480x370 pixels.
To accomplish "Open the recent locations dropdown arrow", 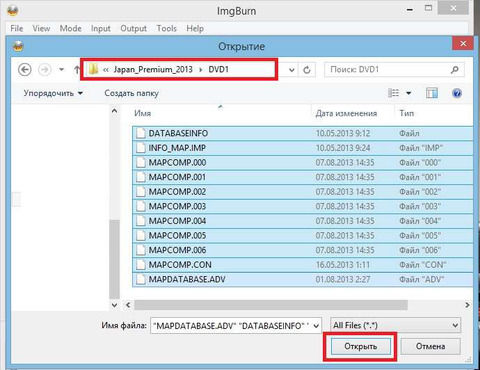I will 61,70.
